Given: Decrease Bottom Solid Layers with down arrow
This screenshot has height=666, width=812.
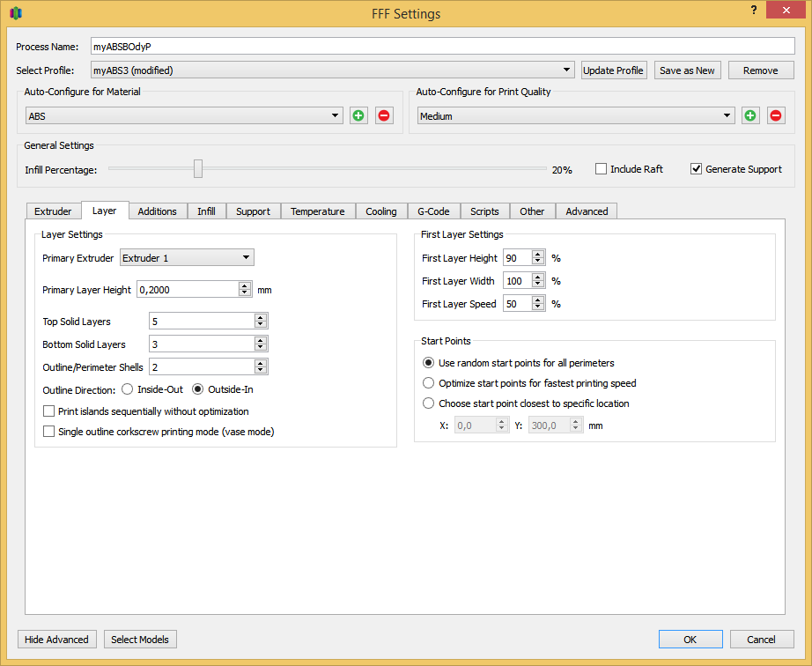Looking at the screenshot, I should (x=261, y=347).
